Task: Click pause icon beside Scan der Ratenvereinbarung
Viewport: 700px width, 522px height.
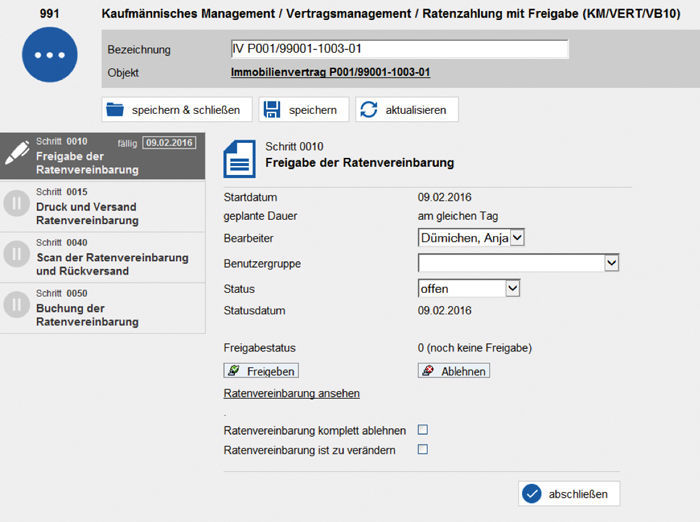Action: [x=16, y=256]
